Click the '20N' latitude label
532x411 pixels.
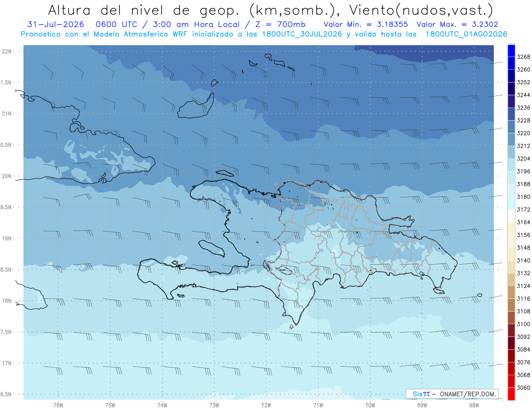7,176
